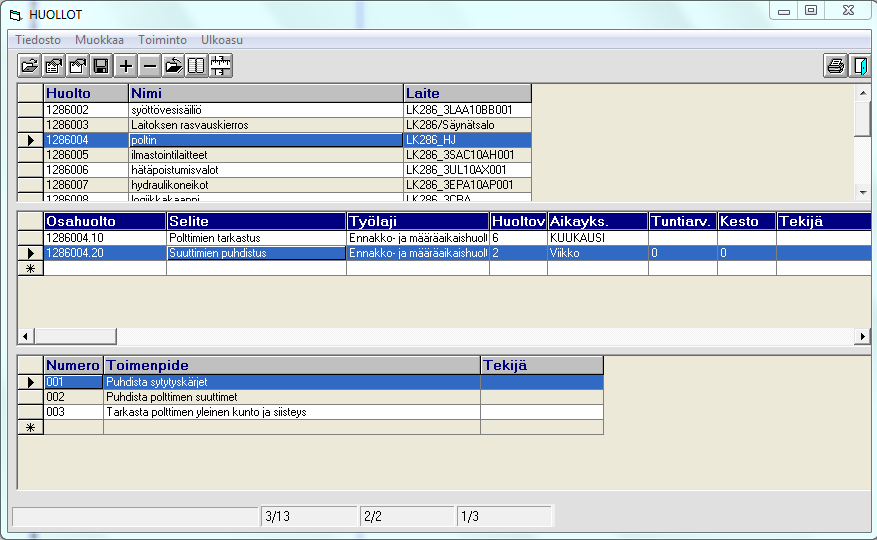Click the cell KUUKAUSI
This screenshot has height=540, width=877.
[x=597, y=238]
